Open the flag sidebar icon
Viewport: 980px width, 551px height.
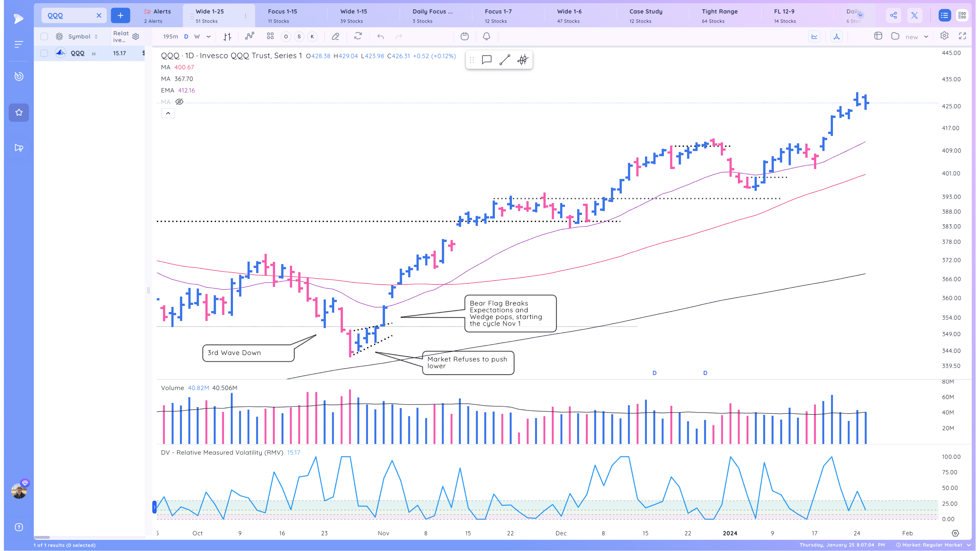(19, 148)
